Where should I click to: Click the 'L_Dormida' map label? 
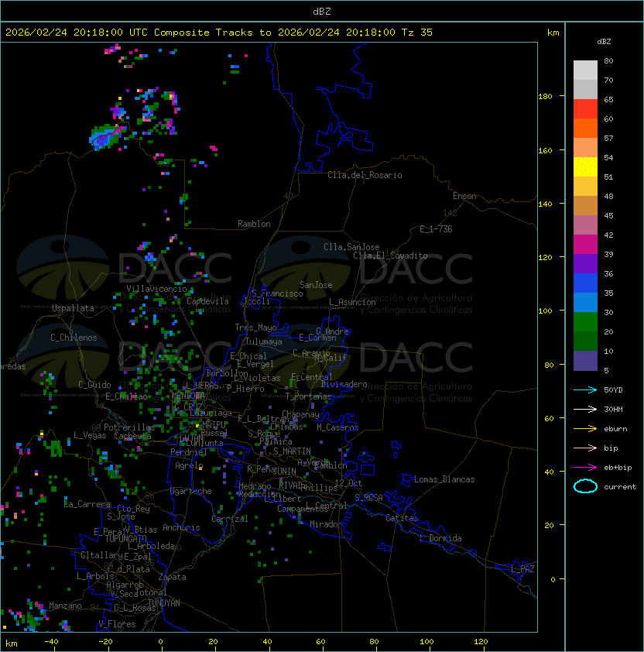[440, 538]
